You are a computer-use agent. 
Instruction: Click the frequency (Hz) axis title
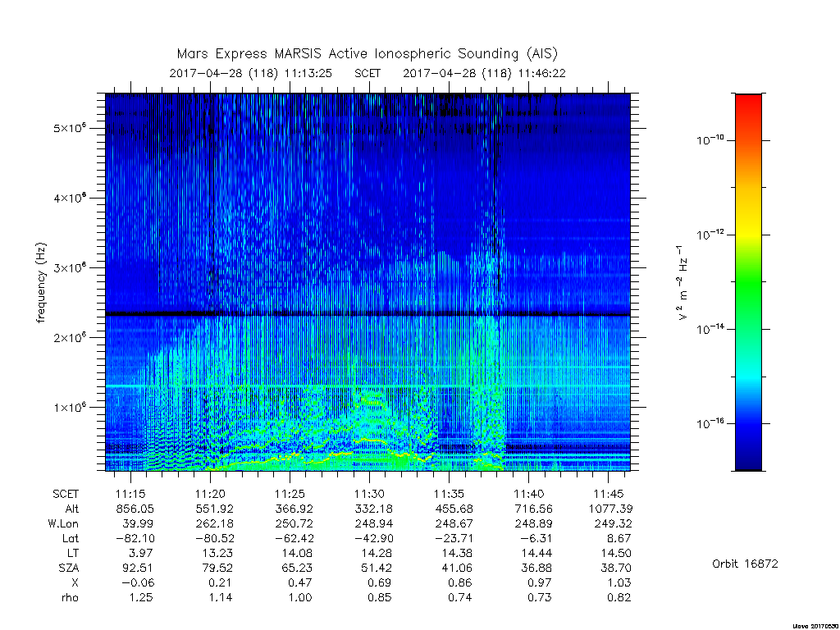click(41, 282)
